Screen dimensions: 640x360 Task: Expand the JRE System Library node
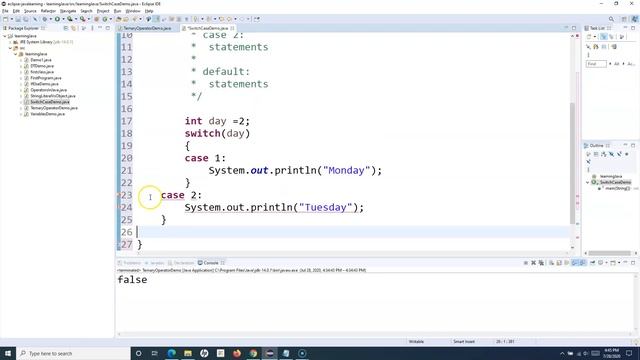pyautogui.click(x=11, y=42)
